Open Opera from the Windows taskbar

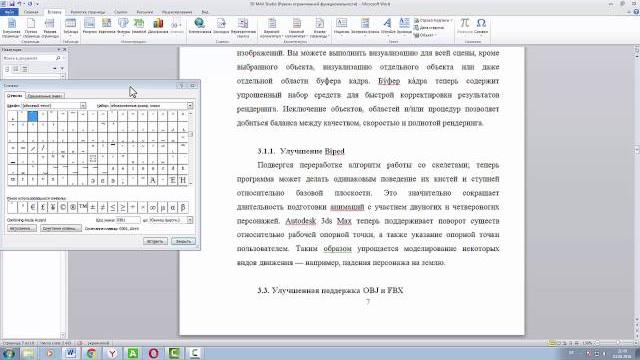click(x=153, y=353)
